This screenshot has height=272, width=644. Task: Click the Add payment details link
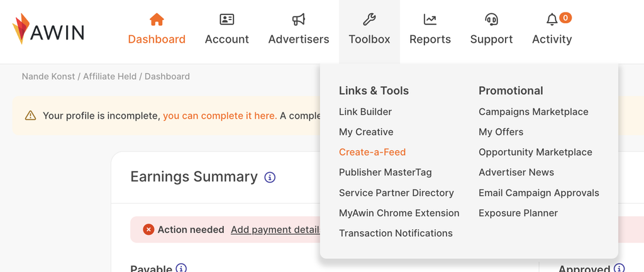pos(276,230)
